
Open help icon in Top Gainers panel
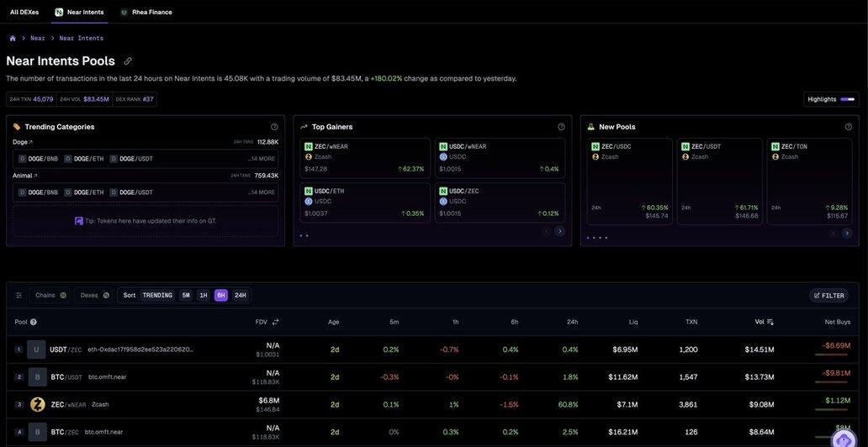561,127
